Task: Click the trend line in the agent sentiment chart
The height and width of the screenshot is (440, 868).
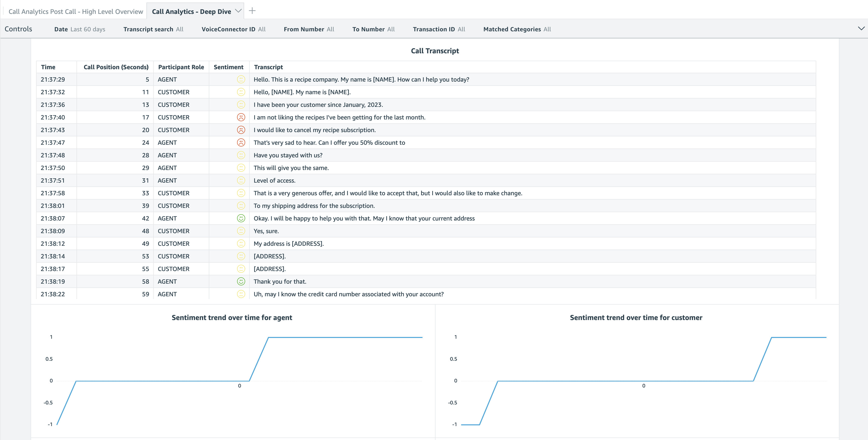Action: tap(337, 336)
